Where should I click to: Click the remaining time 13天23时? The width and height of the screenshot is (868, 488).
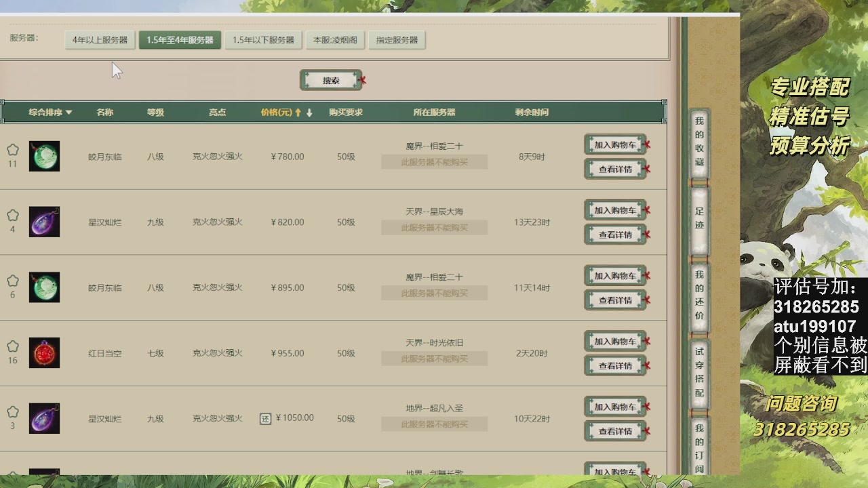pyautogui.click(x=532, y=222)
